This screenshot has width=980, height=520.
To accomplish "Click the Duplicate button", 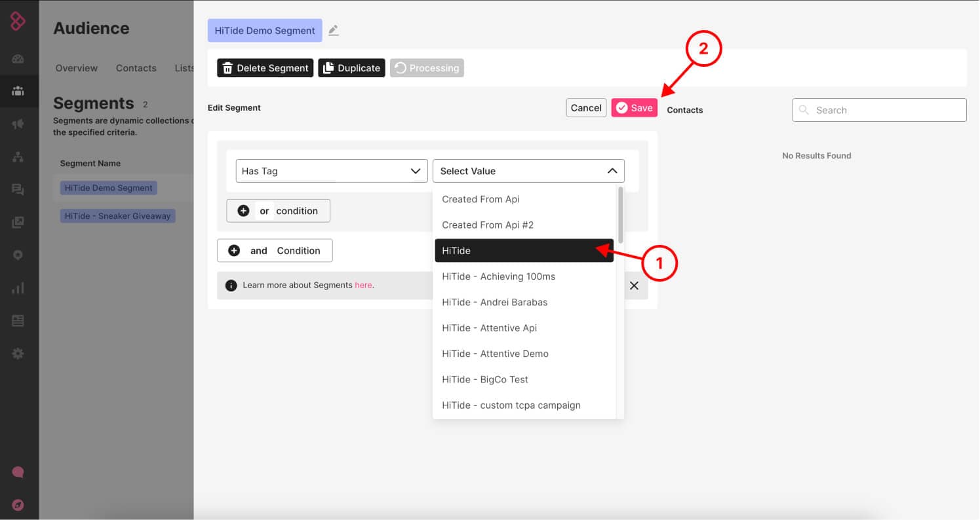I will pos(352,68).
